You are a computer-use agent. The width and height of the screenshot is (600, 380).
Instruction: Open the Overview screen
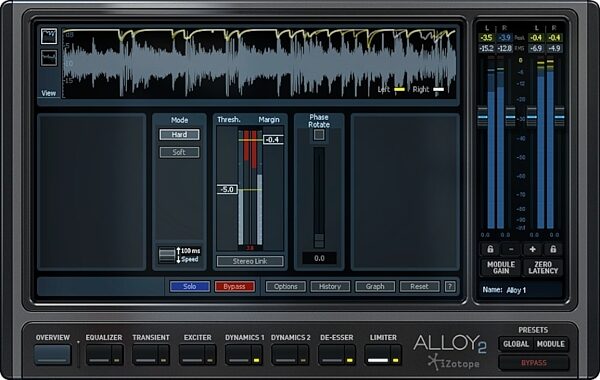53,355
